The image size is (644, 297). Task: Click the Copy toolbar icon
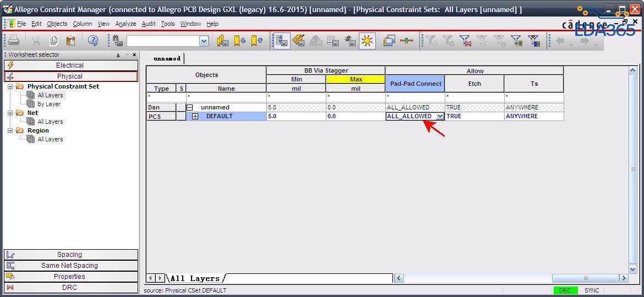pos(53,41)
